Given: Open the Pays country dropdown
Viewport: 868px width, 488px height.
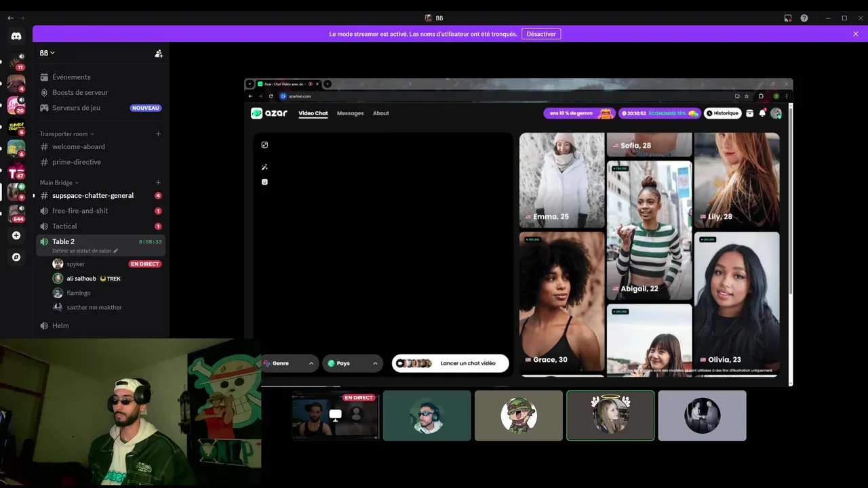Looking at the screenshot, I should 353,363.
